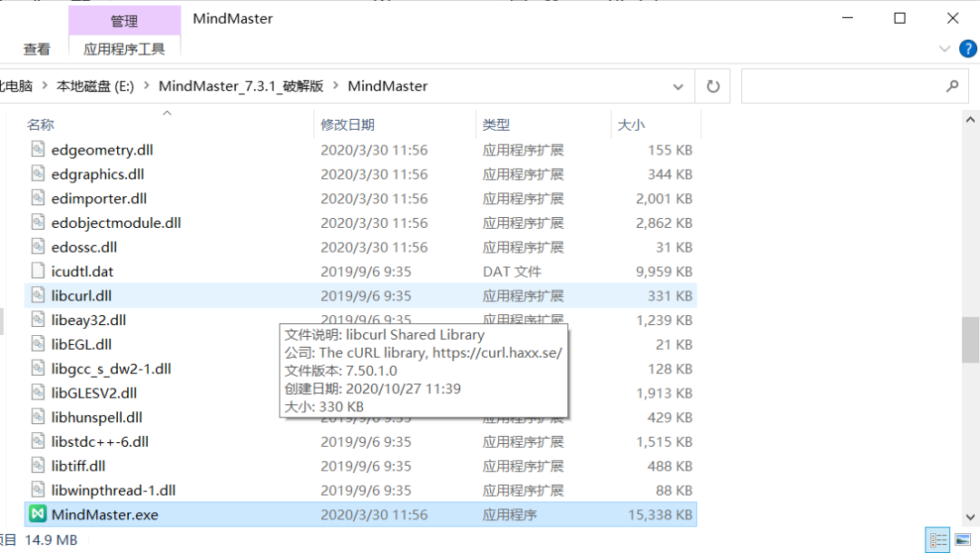Select the edimporter.dll file name

[99, 198]
